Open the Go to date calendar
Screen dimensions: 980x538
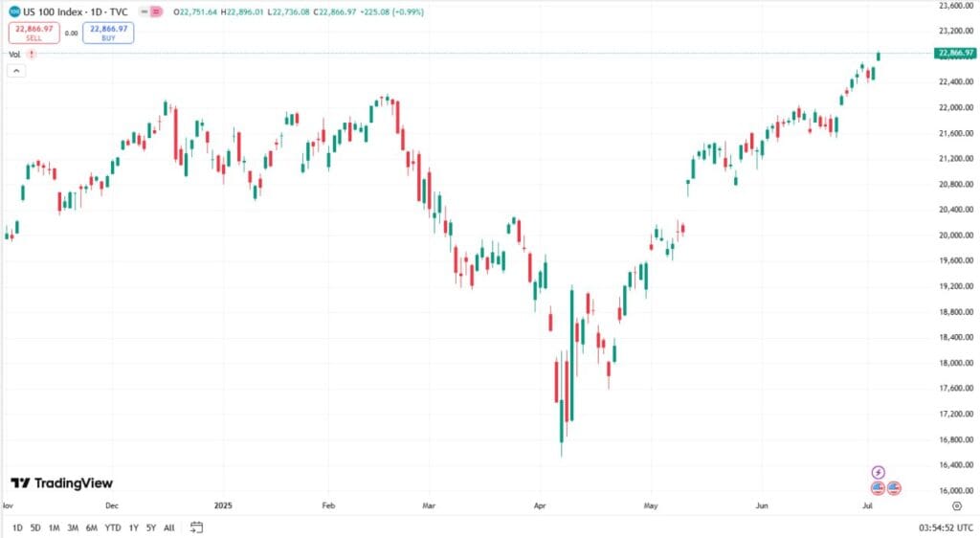click(197, 527)
